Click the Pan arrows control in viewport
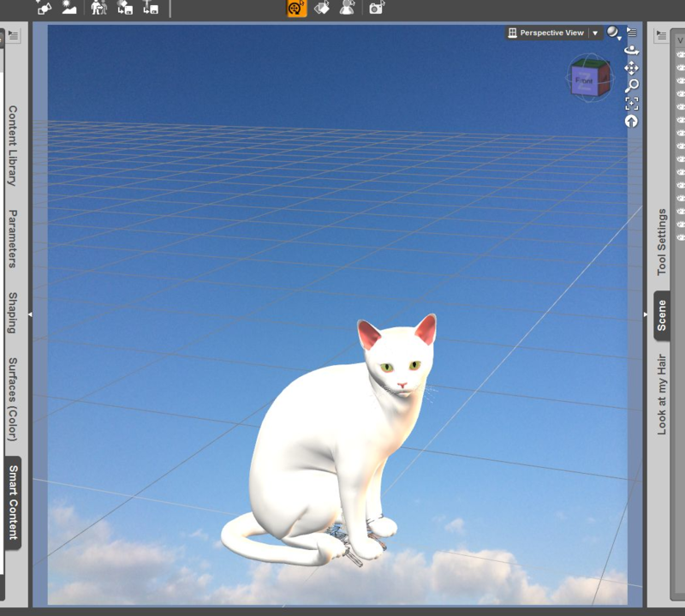The image size is (685, 616). [631, 69]
